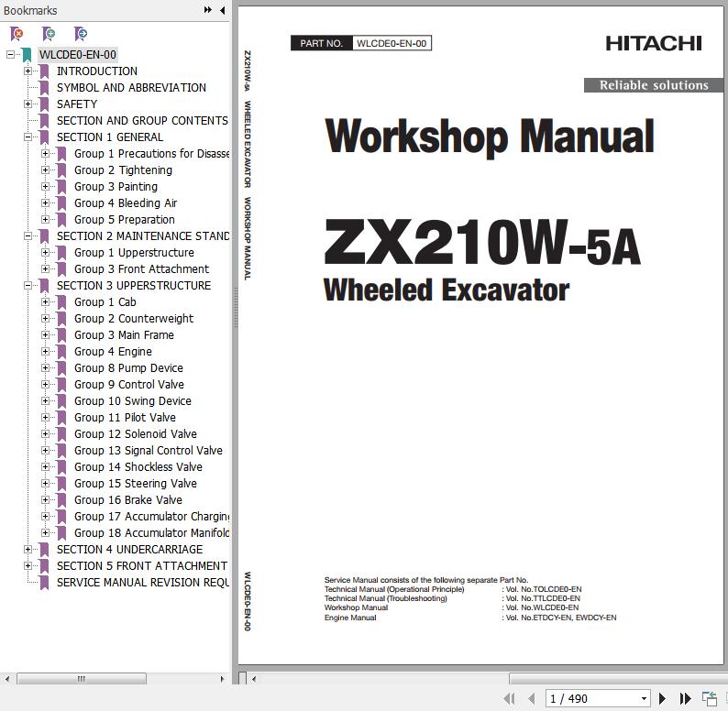Open SYMBOL AND ABBREVIATION bookmark
Screen dimensions: 728x711
click(131, 88)
